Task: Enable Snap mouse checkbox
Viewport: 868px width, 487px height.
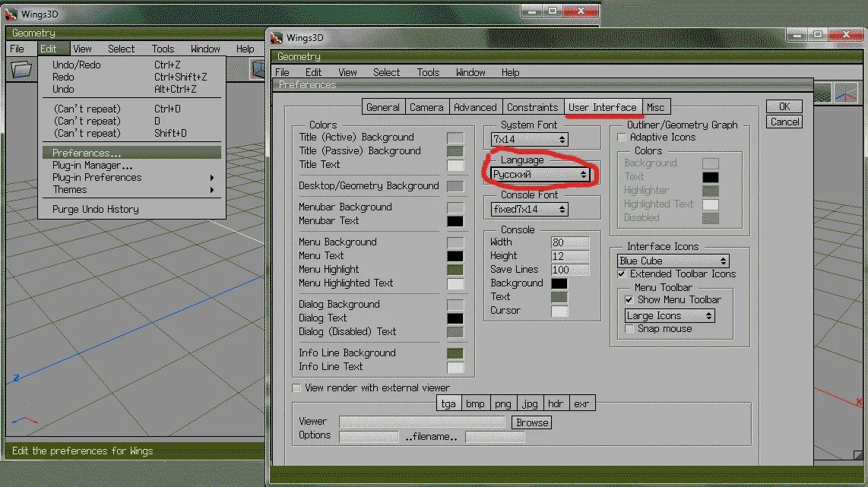Action: (x=629, y=329)
